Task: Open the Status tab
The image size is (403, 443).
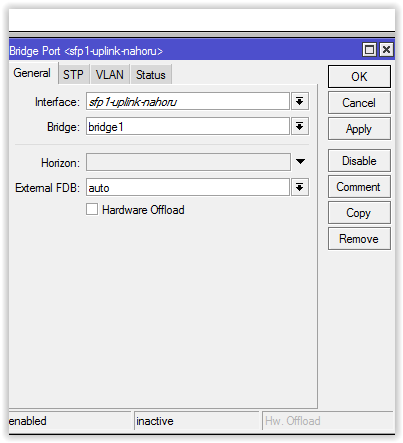Action: pos(151,75)
